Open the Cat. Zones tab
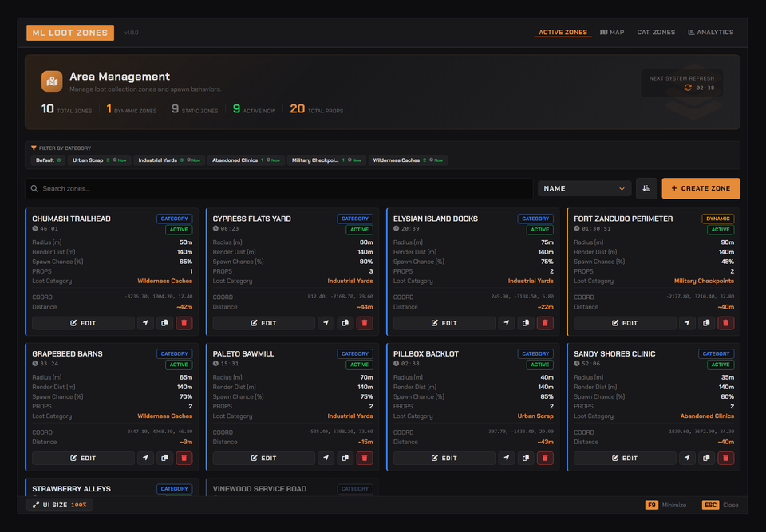 [x=656, y=32]
